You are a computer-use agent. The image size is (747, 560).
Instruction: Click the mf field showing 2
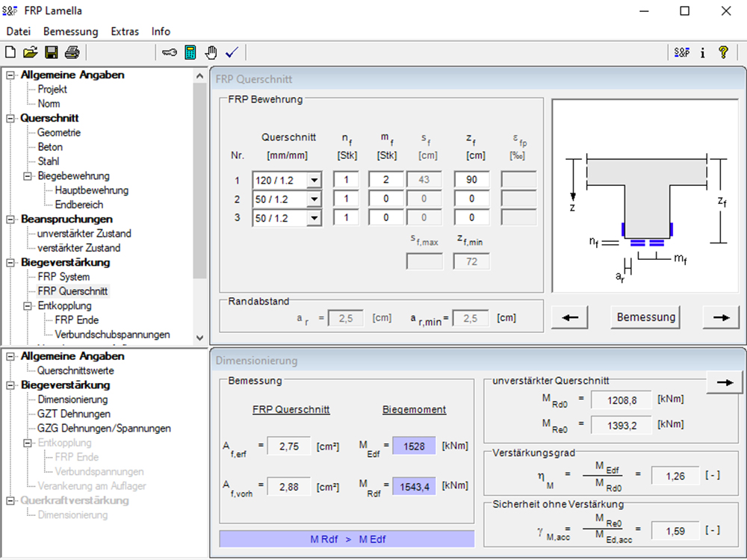click(x=386, y=180)
